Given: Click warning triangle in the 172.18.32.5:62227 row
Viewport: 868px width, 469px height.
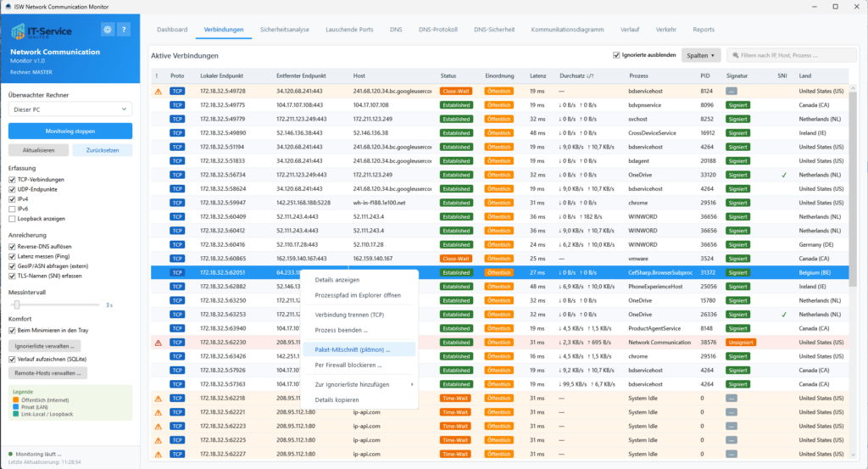Looking at the screenshot, I should (x=159, y=454).
